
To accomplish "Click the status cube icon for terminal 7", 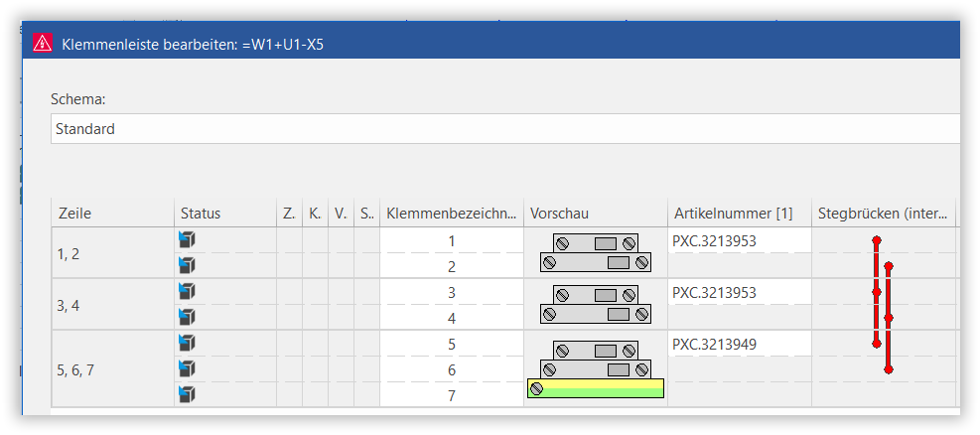I will tap(187, 393).
